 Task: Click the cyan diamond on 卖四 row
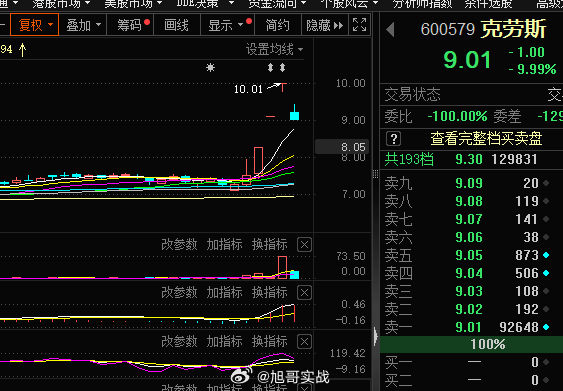click(x=546, y=273)
